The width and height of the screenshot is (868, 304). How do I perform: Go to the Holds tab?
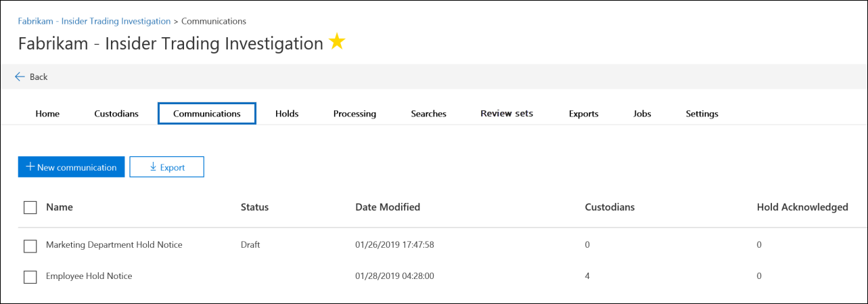click(287, 114)
